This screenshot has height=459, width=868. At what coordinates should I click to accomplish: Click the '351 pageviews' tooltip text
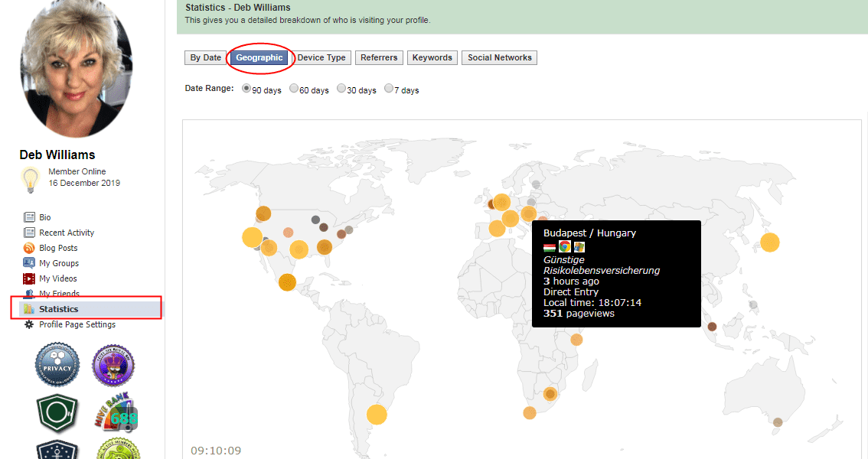579,314
